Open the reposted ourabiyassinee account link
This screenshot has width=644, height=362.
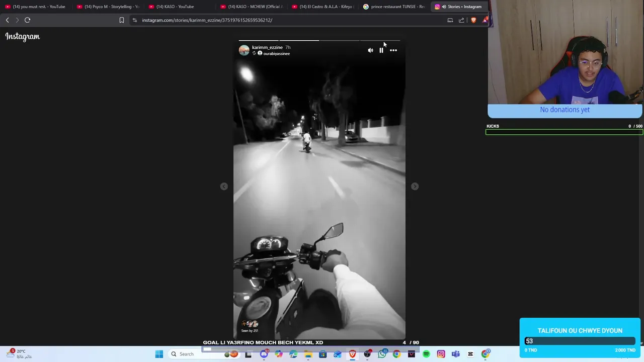pos(276,53)
